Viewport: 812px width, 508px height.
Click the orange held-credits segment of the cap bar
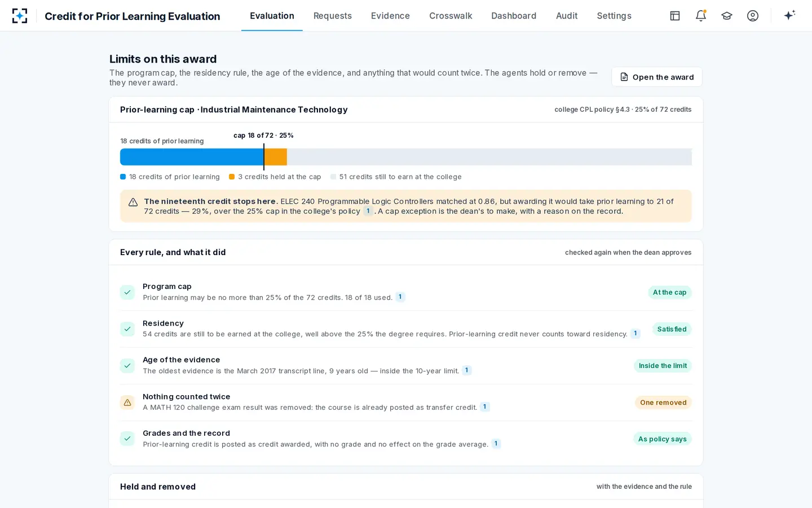click(x=275, y=157)
